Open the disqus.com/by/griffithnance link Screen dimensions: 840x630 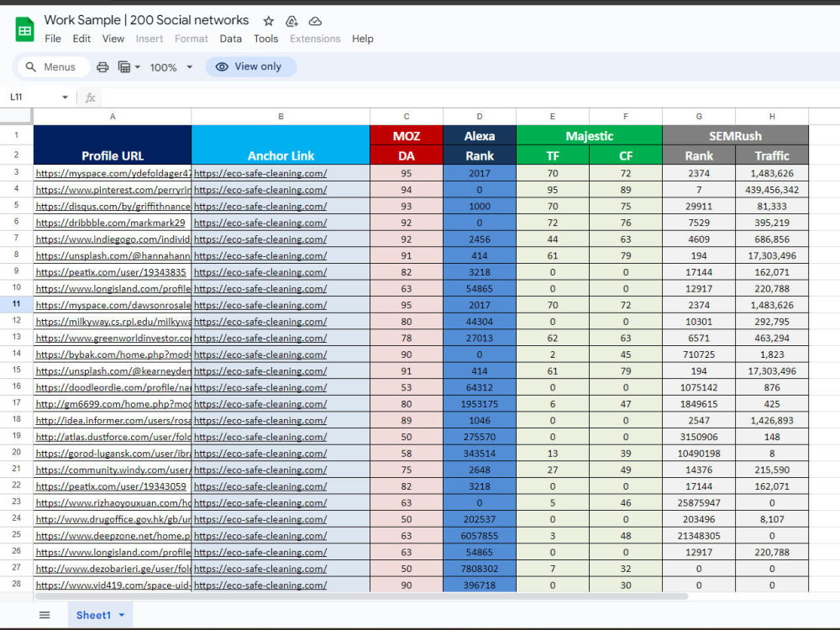(113, 207)
